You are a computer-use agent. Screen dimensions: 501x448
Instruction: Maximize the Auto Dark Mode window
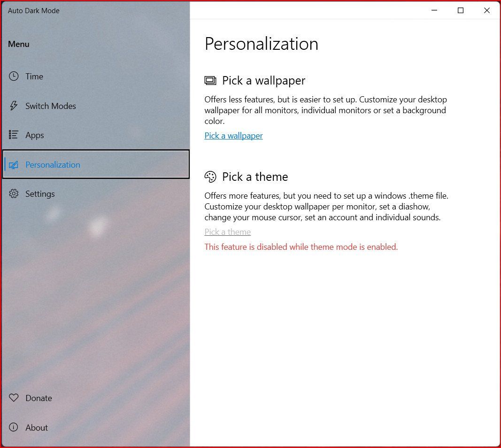pos(461,10)
